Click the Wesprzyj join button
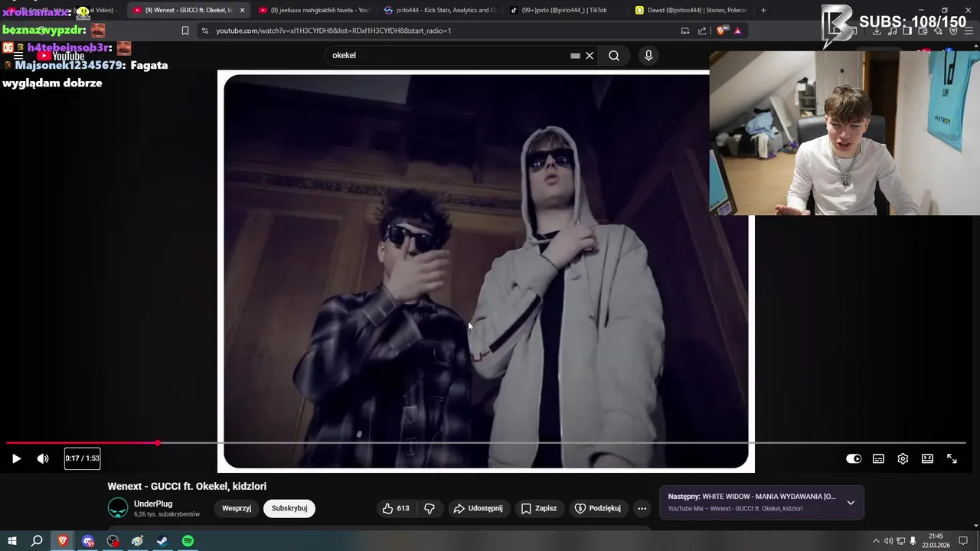The image size is (980, 551). coord(237,508)
